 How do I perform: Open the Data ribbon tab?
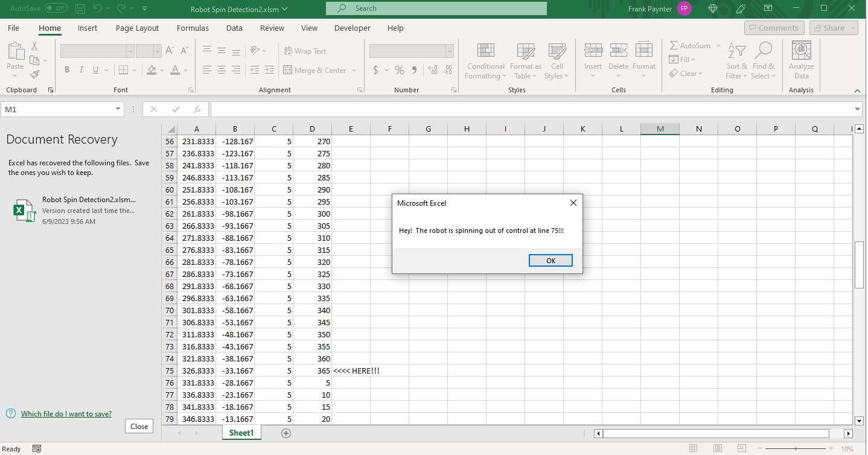pos(234,28)
